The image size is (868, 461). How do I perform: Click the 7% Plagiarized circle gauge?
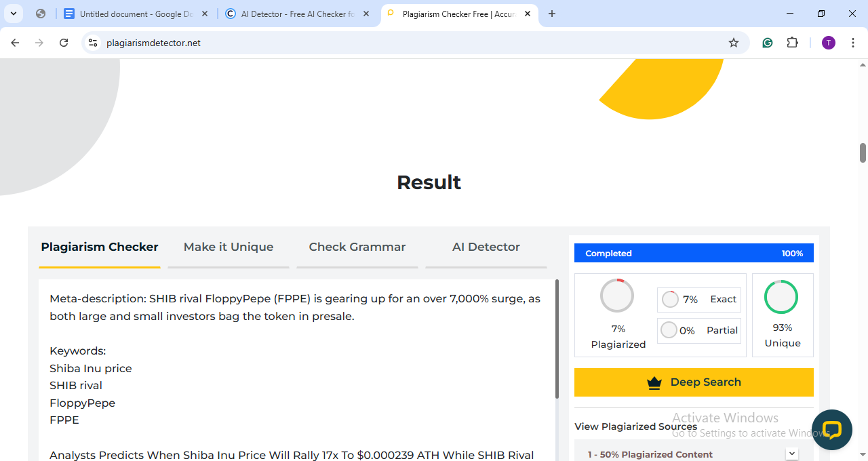point(617,296)
